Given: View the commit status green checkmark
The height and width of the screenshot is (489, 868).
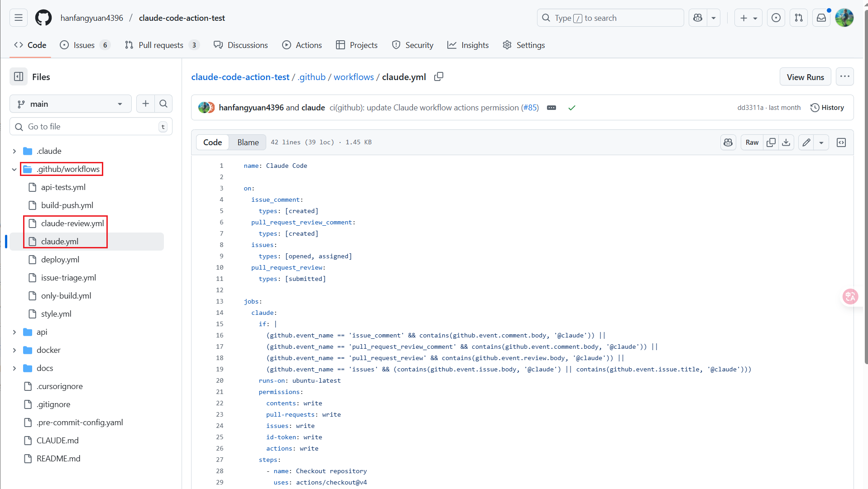Looking at the screenshot, I should 571,108.
